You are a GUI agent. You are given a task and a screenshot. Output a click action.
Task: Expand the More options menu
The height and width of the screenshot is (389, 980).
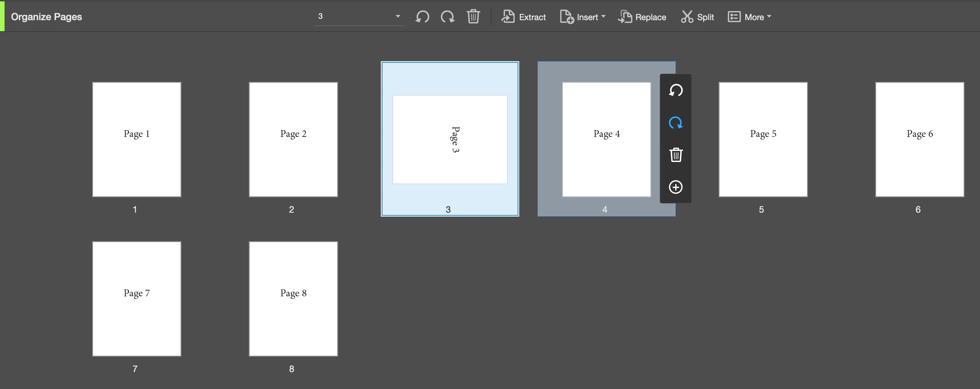pyautogui.click(x=749, y=17)
